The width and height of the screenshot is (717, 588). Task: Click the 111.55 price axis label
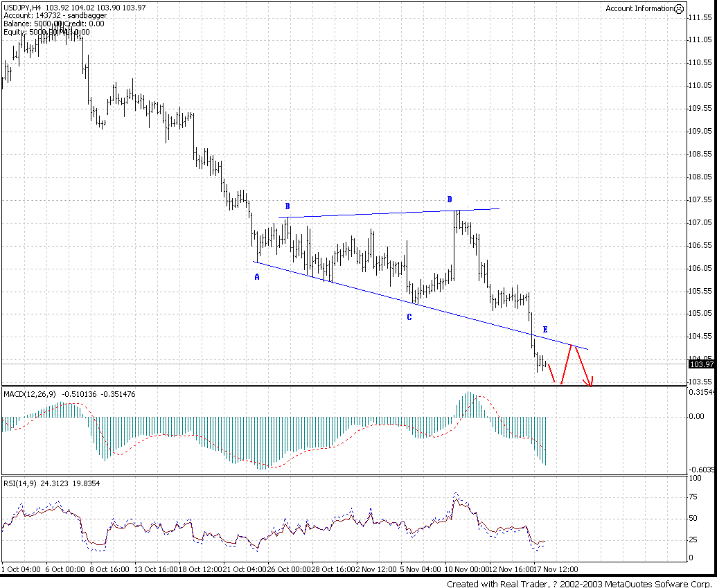coord(700,17)
